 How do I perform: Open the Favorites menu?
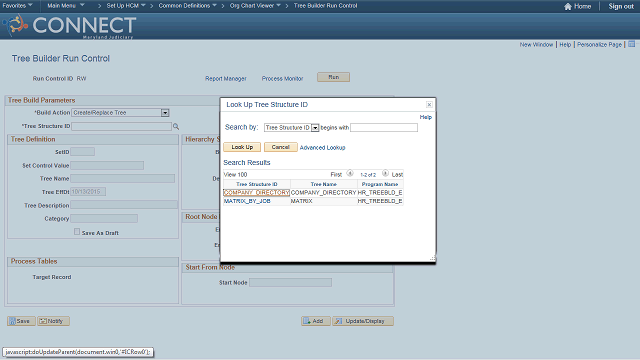(x=18, y=6)
